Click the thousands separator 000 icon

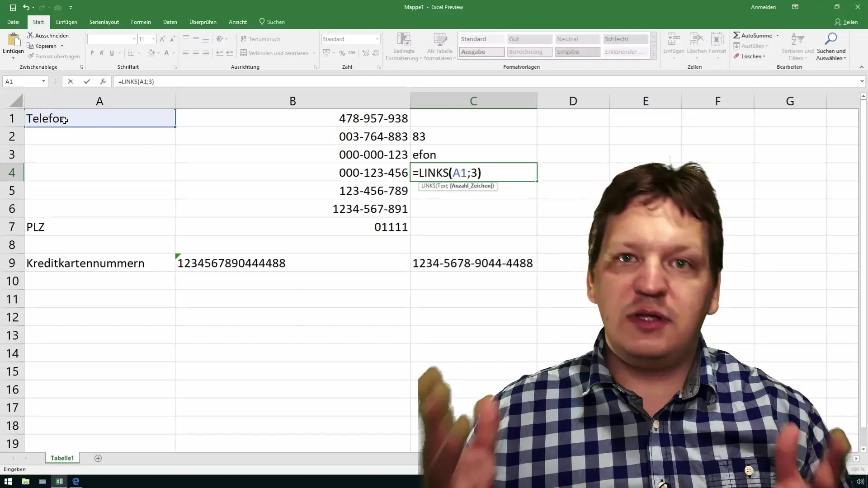pyautogui.click(x=352, y=53)
